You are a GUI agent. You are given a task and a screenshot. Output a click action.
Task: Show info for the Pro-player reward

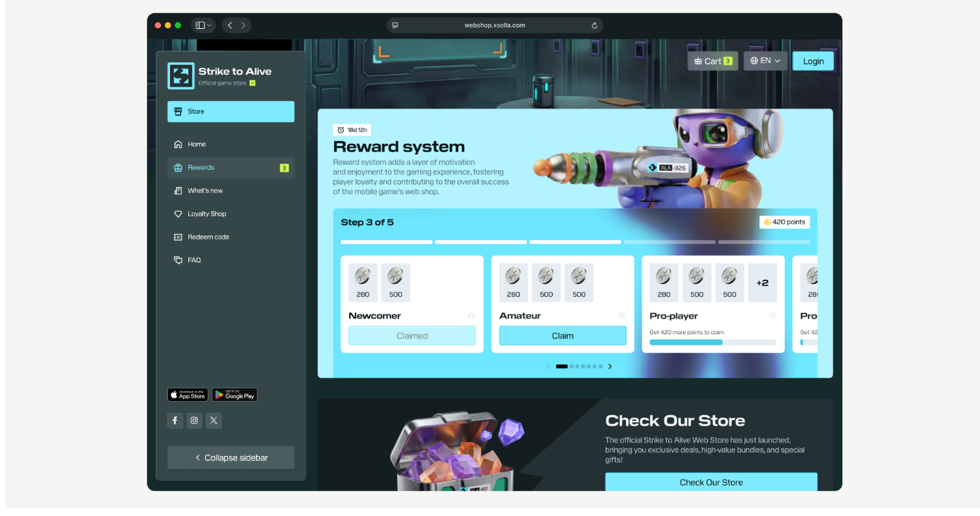[x=772, y=316]
